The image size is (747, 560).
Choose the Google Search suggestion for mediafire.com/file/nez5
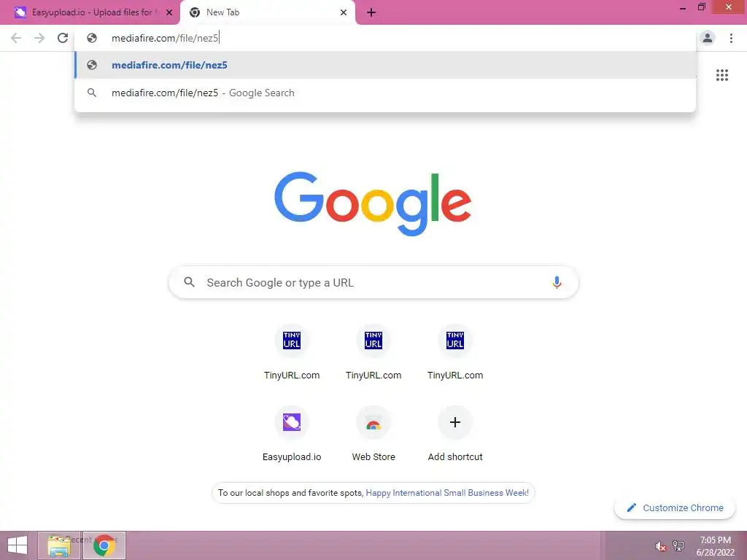(385, 93)
